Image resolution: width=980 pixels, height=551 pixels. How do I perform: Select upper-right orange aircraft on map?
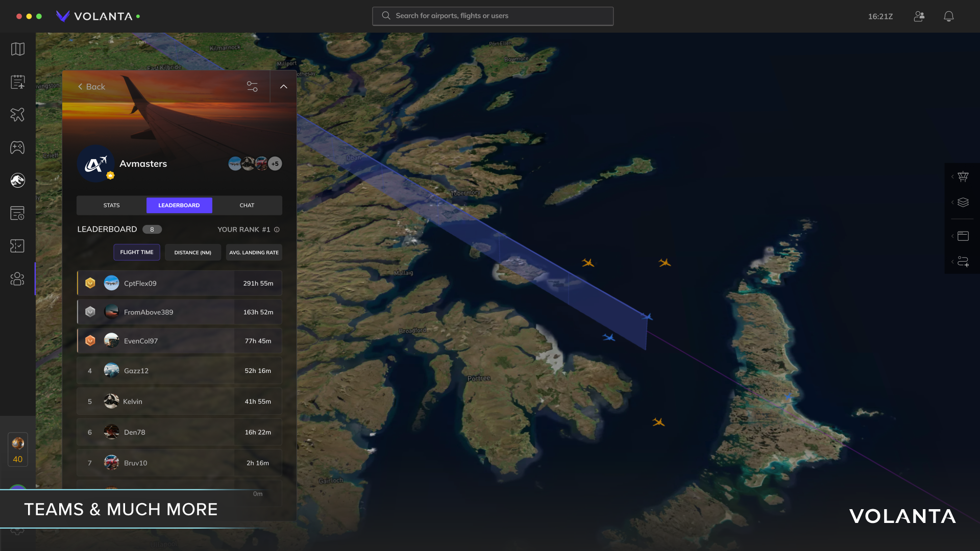pyautogui.click(x=665, y=263)
